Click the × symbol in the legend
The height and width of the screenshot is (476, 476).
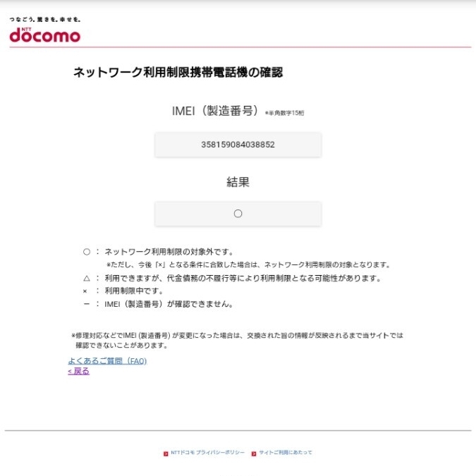pos(85,291)
